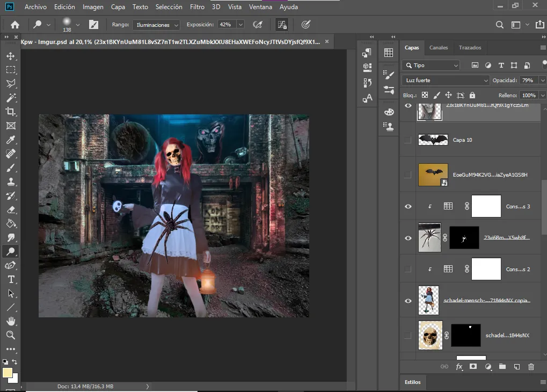
Task: Show the EoeGuM94K2VG bat layer
Action: pos(407,175)
